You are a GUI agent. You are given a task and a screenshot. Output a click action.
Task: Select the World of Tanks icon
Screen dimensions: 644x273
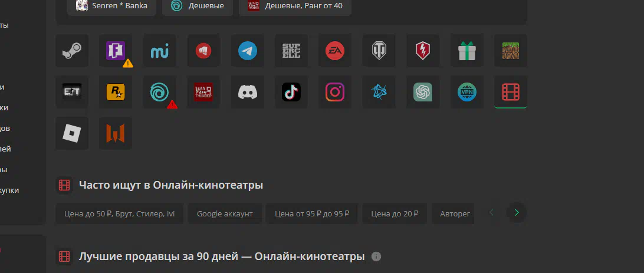click(379, 51)
